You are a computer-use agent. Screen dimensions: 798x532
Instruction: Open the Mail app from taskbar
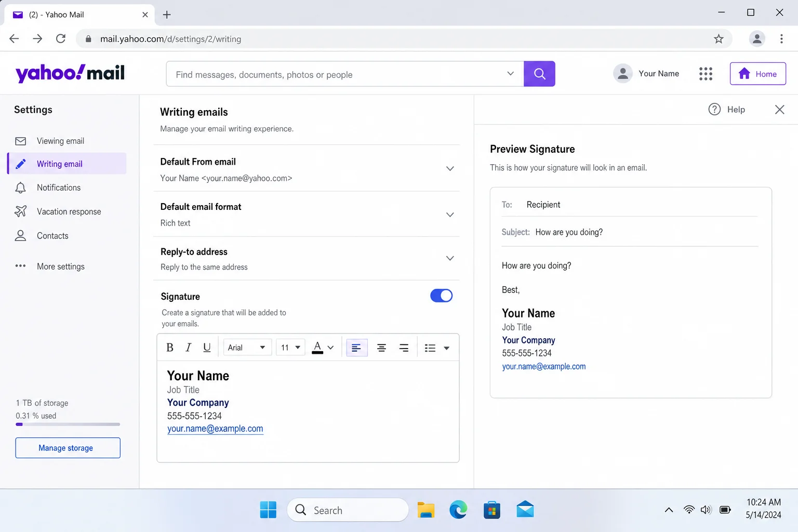click(x=525, y=510)
